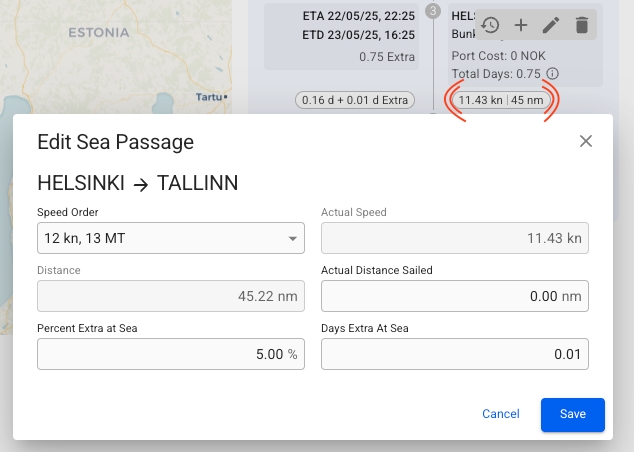Select the Days Extra At Sea input
Screen dimensions: 634x452
tap(454, 354)
